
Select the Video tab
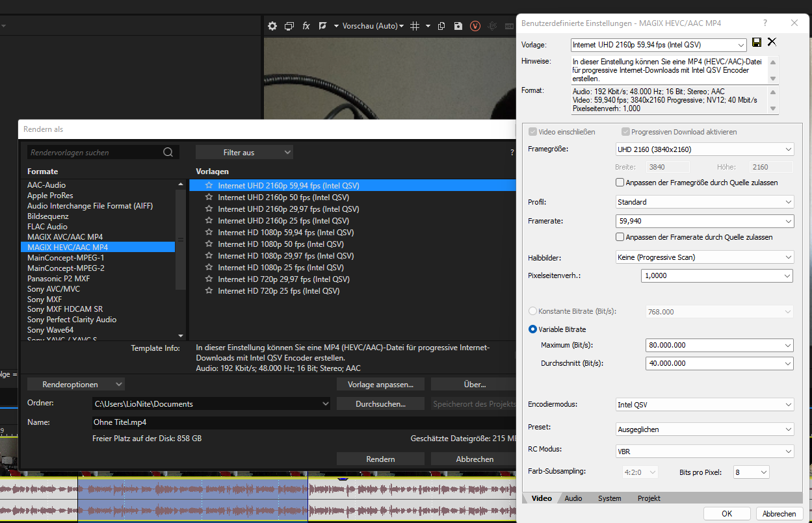click(x=542, y=498)
